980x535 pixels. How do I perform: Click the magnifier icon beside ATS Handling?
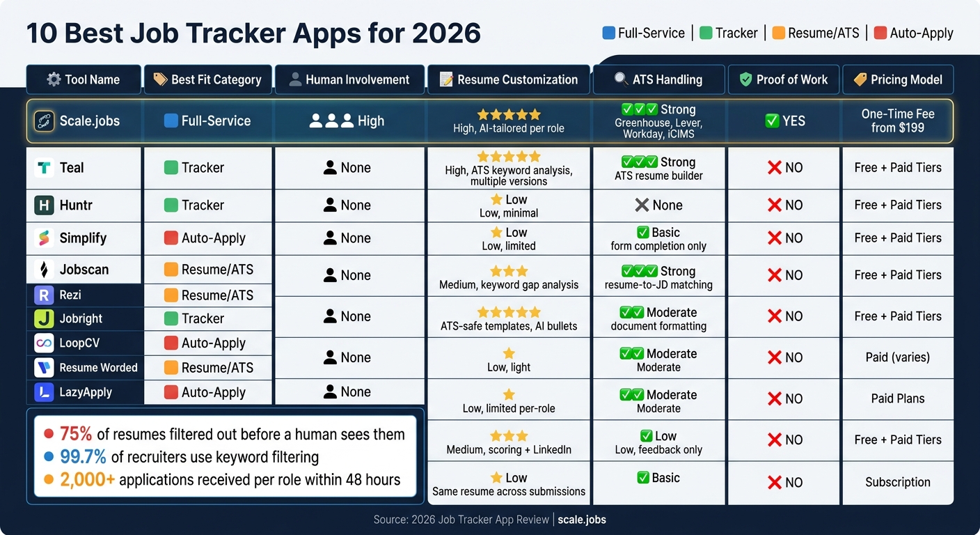(621, 79)
